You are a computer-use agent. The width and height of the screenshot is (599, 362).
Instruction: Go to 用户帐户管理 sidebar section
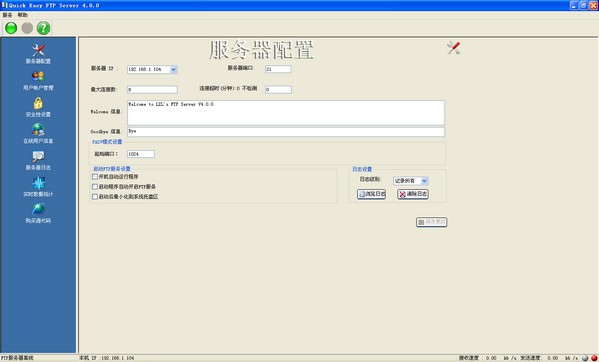[38, 81]
